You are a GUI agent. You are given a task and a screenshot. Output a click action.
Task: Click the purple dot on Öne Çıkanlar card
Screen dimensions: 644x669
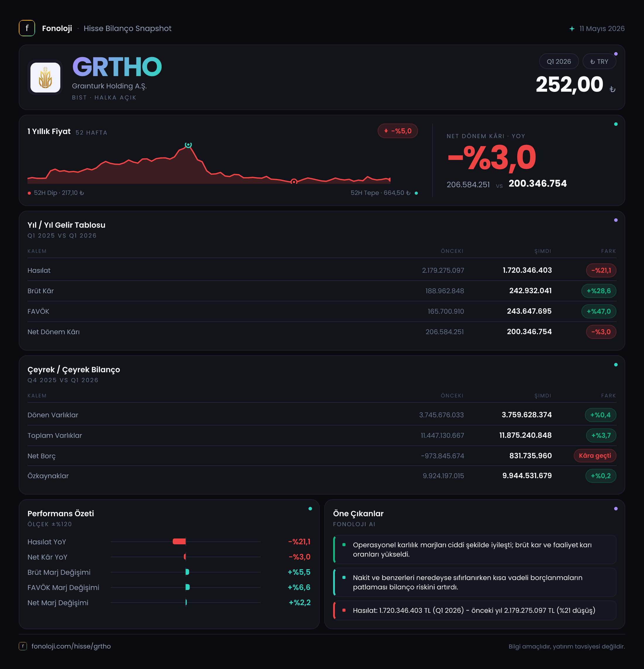tap(616, 509)
